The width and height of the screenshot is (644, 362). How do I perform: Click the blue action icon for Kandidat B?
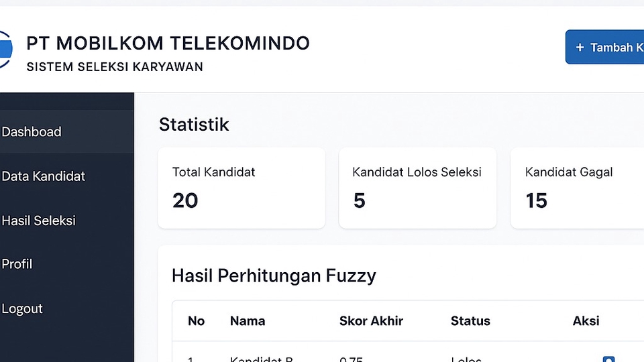click(608, 359)
